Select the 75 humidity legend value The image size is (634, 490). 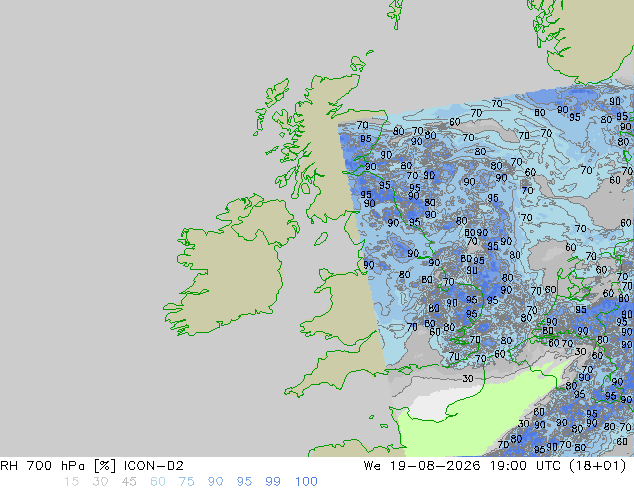[186, 482]
